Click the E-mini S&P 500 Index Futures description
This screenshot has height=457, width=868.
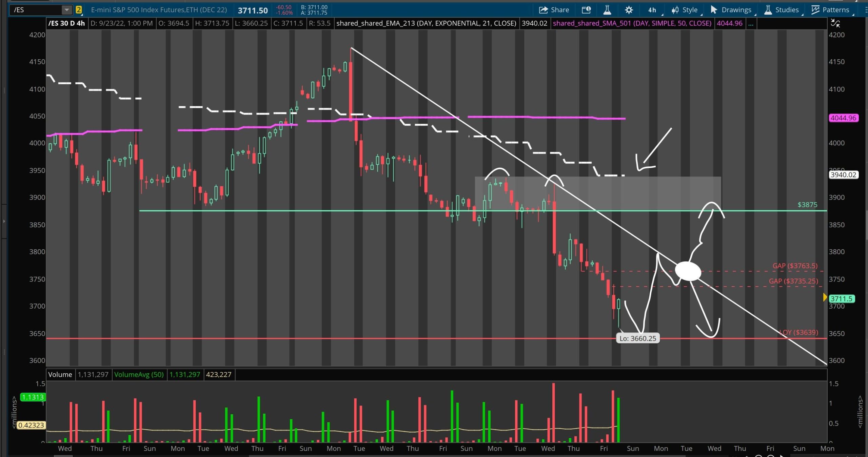(159, 10)
